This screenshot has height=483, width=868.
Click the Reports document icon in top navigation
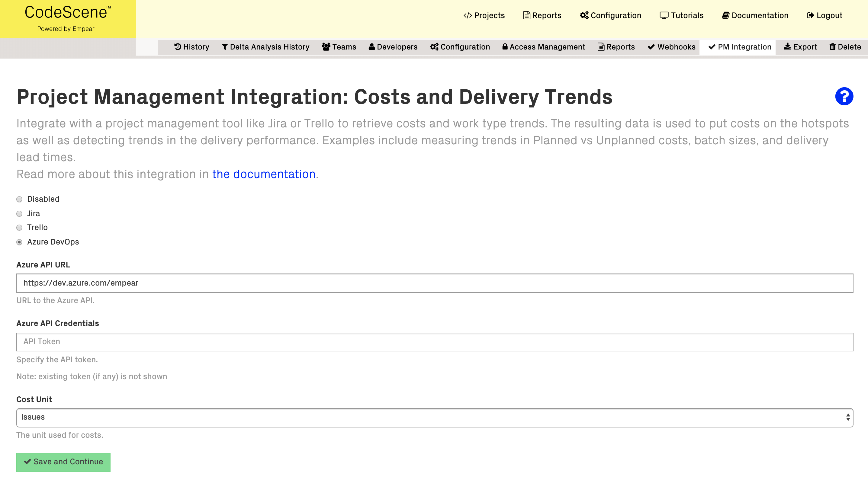coord(527,15)
